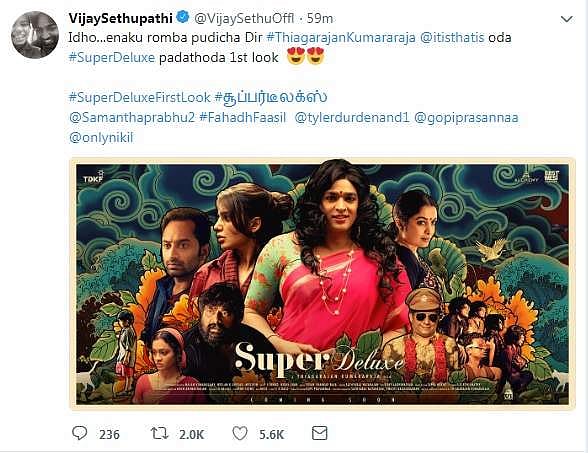Open the Super Deluxe poster image

coord(322,284)
